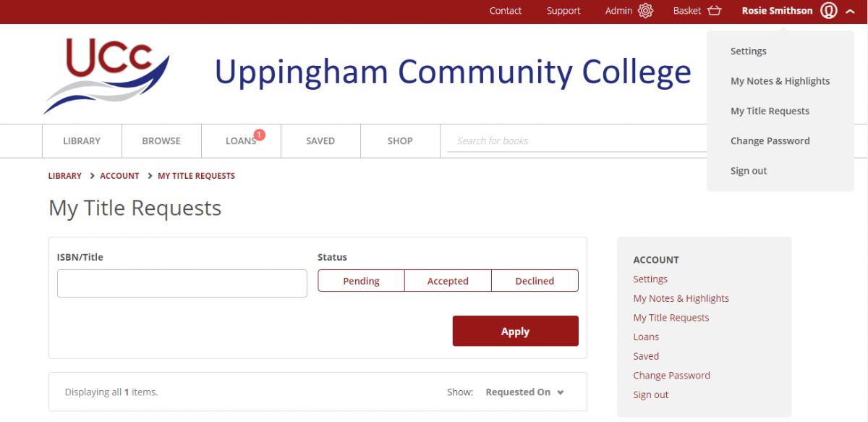Open the Shop tab
The image size is (868, 422).
pos(400,141)
